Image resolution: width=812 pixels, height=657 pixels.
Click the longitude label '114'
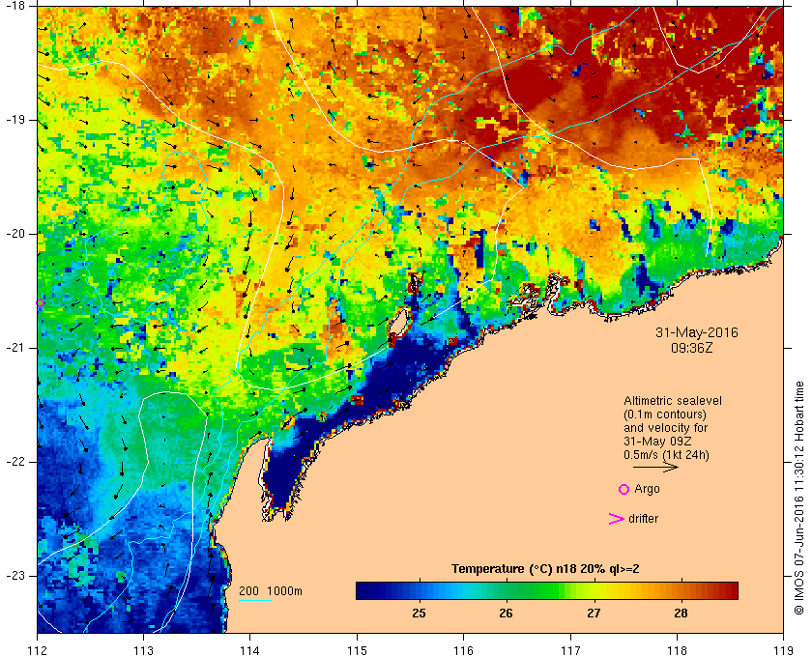point(250,650)
